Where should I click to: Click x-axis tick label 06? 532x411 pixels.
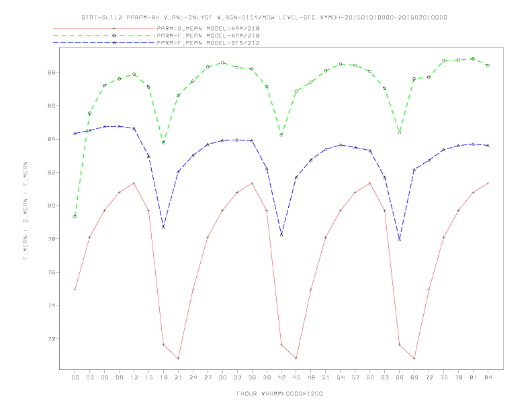(105, 377)
